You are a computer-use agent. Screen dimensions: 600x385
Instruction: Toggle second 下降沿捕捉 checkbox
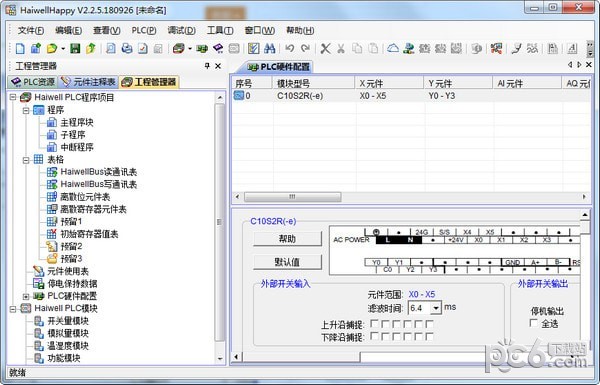[x=386, y=336]
